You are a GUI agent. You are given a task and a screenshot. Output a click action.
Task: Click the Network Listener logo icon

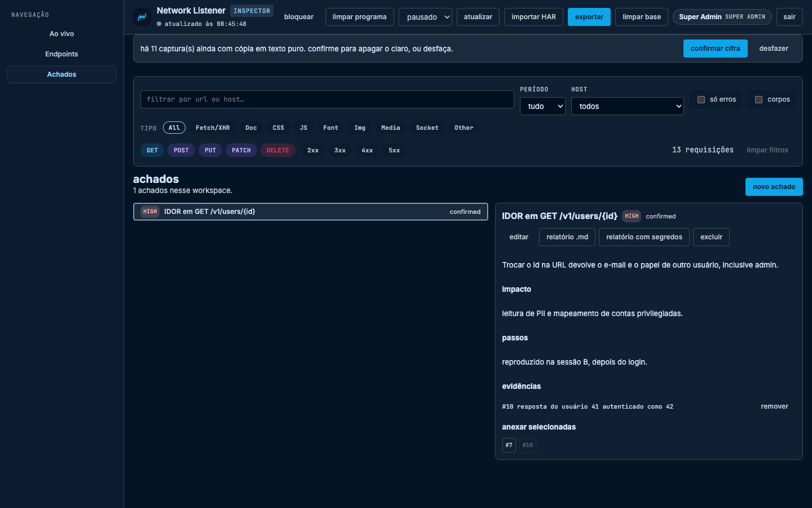(x=142, y=17)
